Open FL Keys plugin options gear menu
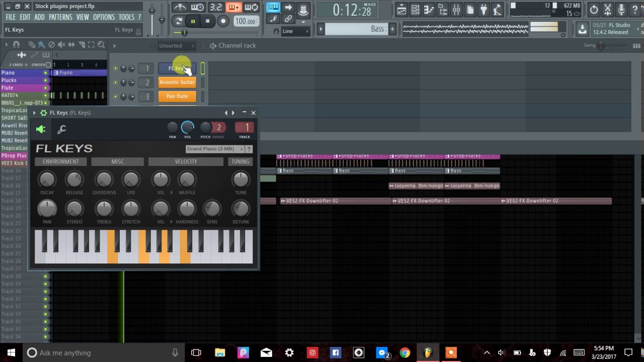 [43, 113]
